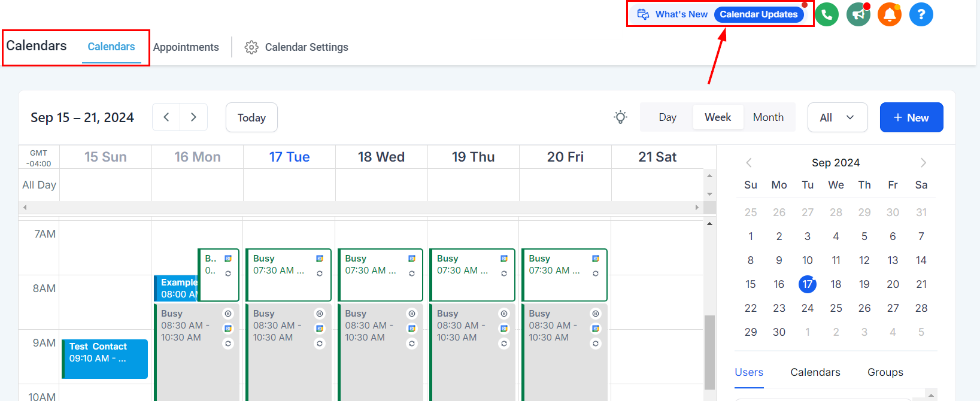Open Friday 07:30 AM Busy event
980x401 pixels.
[x=565, y=275]
